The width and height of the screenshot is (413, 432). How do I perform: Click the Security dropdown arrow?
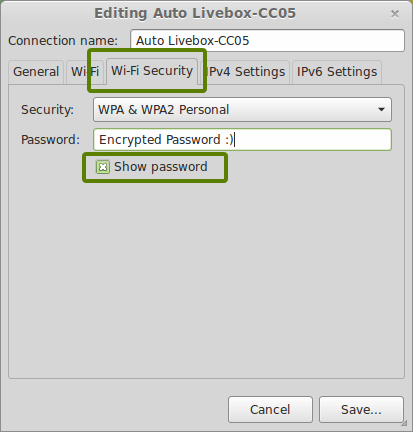381,110
